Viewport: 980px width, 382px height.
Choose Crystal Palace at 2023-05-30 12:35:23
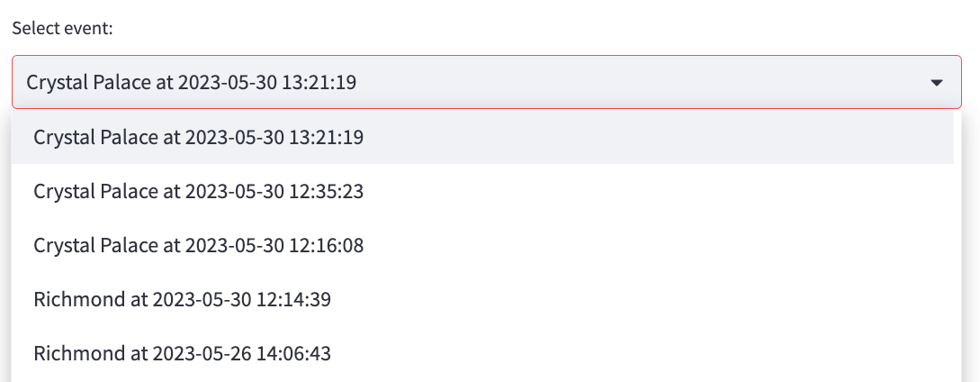pos(199,191)
